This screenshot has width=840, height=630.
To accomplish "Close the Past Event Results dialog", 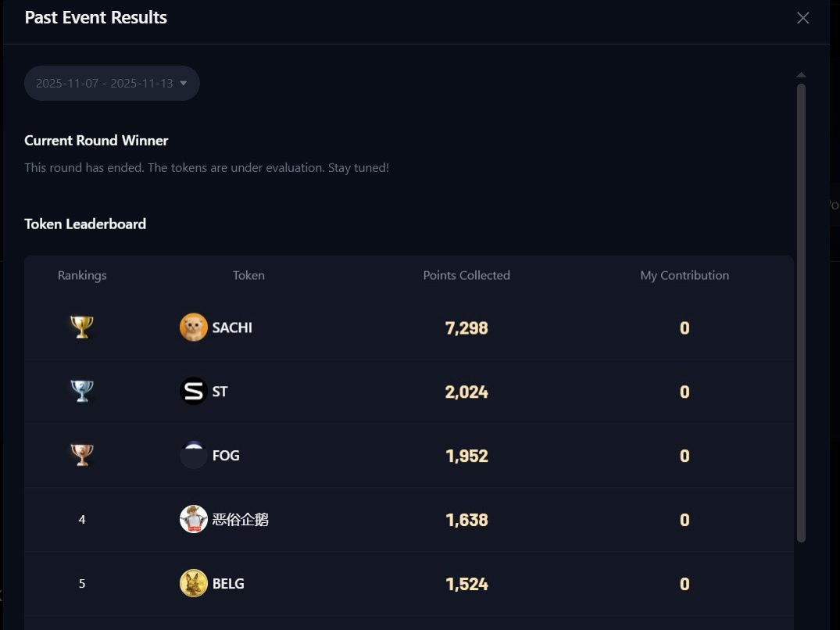I will [802, 18].
